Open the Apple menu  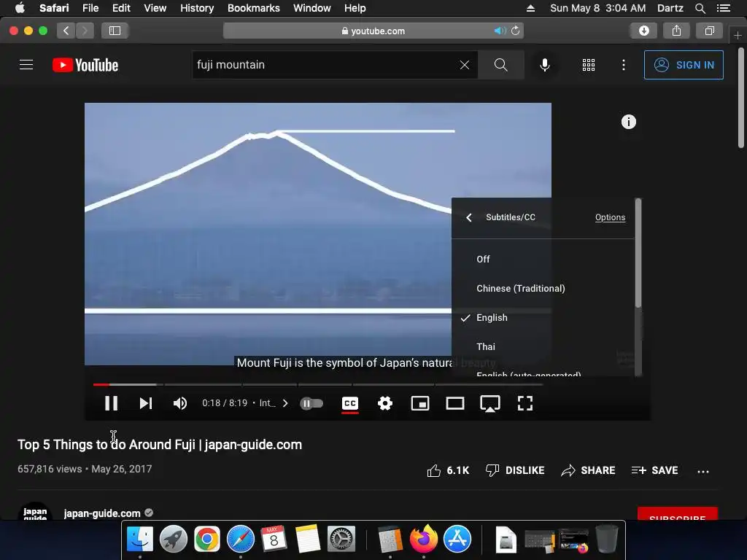pos(20,8)
